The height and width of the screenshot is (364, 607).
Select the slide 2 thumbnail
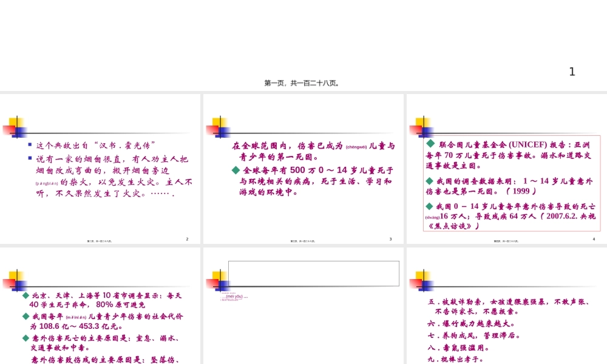302,170
